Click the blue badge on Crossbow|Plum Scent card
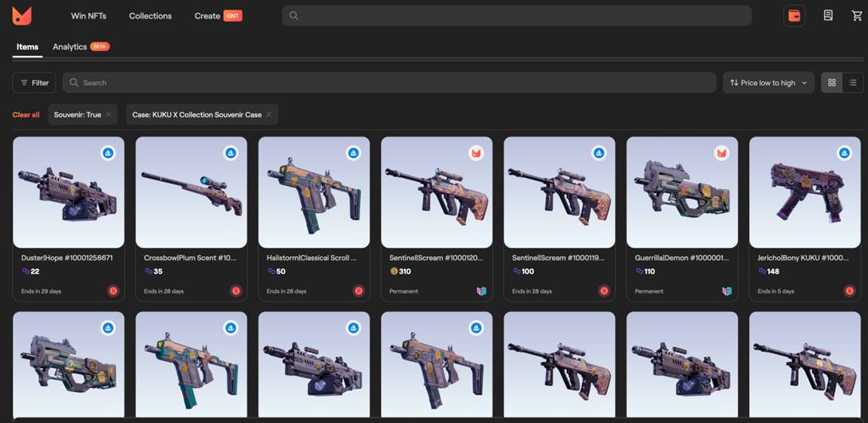The width and height of the screenshot is (868, 423). [231, 152]
